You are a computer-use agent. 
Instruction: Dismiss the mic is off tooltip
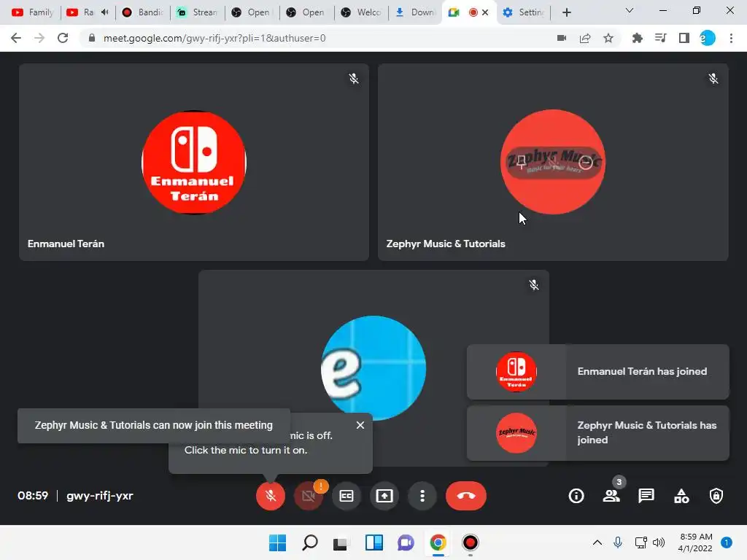coord(360,425)
